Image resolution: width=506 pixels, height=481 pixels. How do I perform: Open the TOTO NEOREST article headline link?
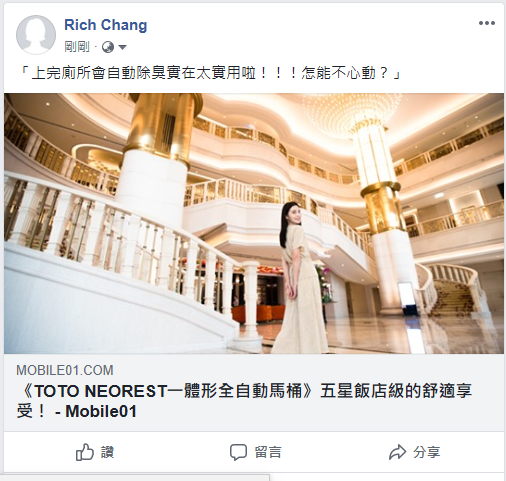244,401
